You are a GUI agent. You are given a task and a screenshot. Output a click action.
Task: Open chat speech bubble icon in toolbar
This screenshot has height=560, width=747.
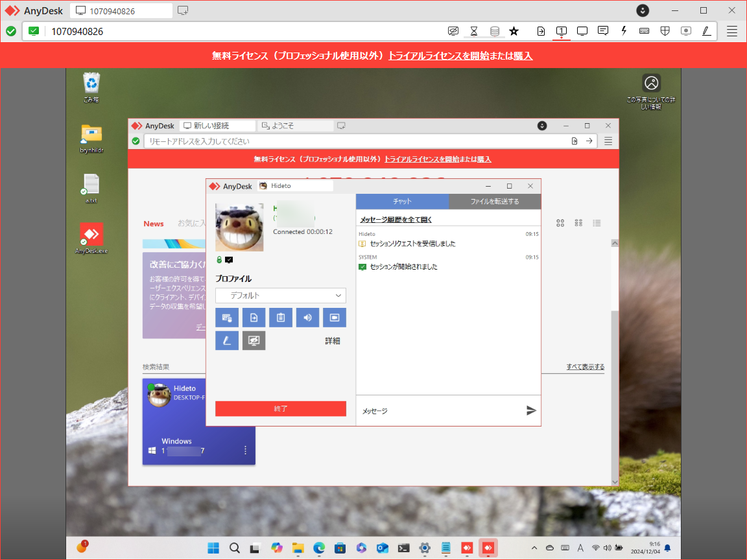[x=602, y=31]
